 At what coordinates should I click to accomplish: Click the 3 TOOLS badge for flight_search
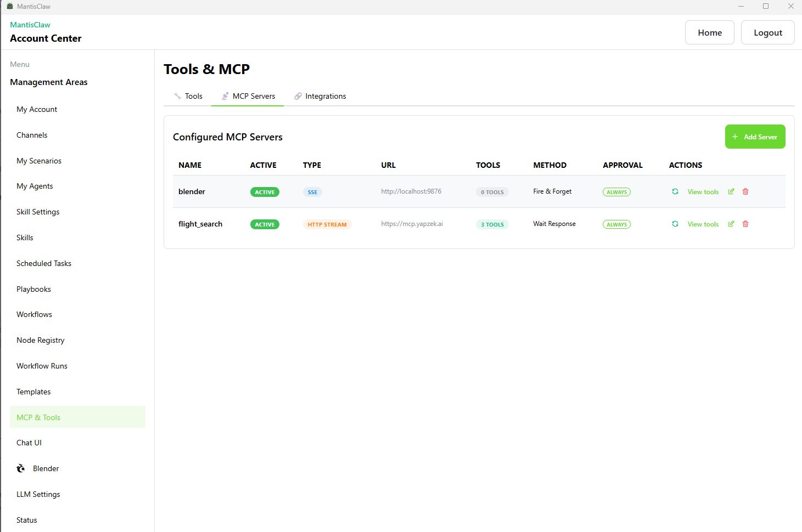(x=492, y=224)
